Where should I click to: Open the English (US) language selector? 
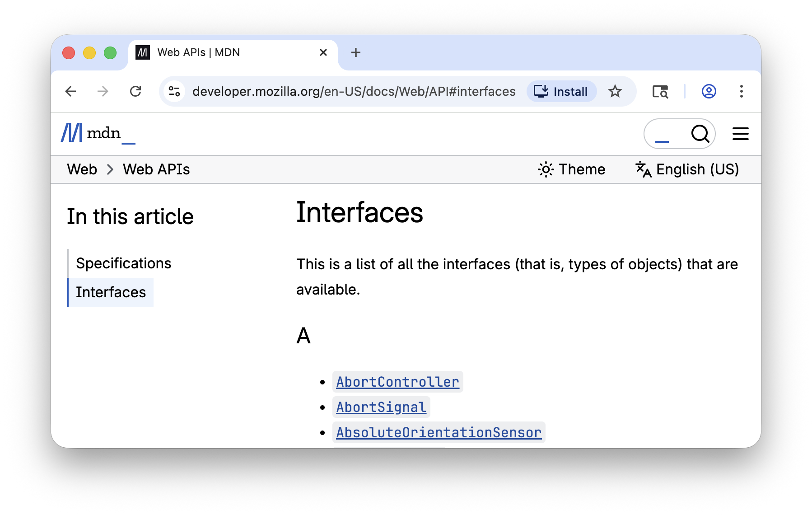tap(687, 169)
